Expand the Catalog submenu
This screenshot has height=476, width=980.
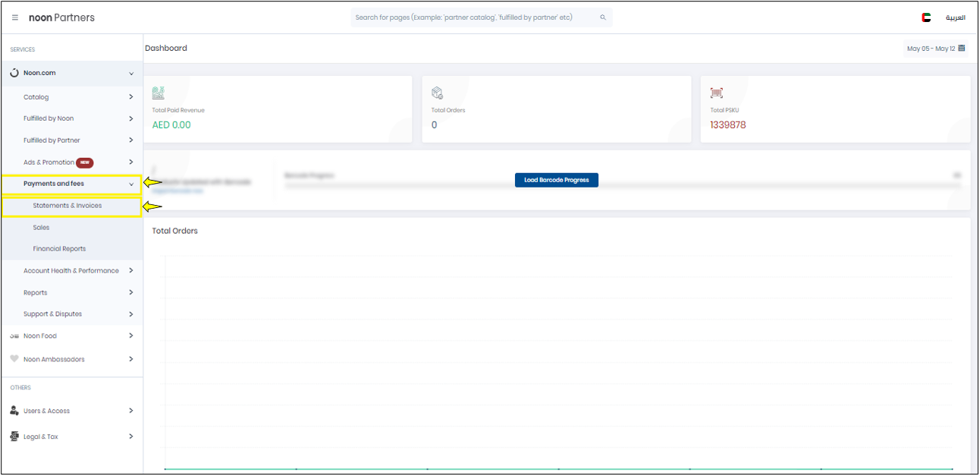click(131, 97)
